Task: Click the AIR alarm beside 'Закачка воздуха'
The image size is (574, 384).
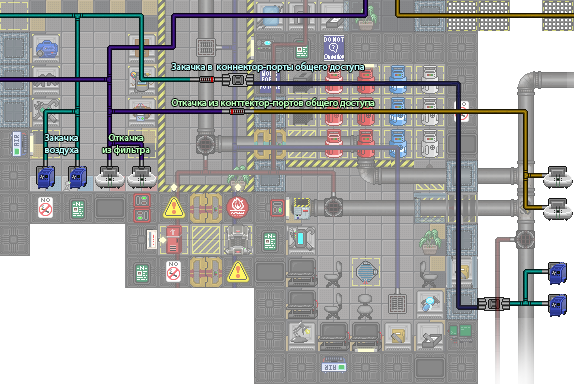Action: tap(16, 144)
